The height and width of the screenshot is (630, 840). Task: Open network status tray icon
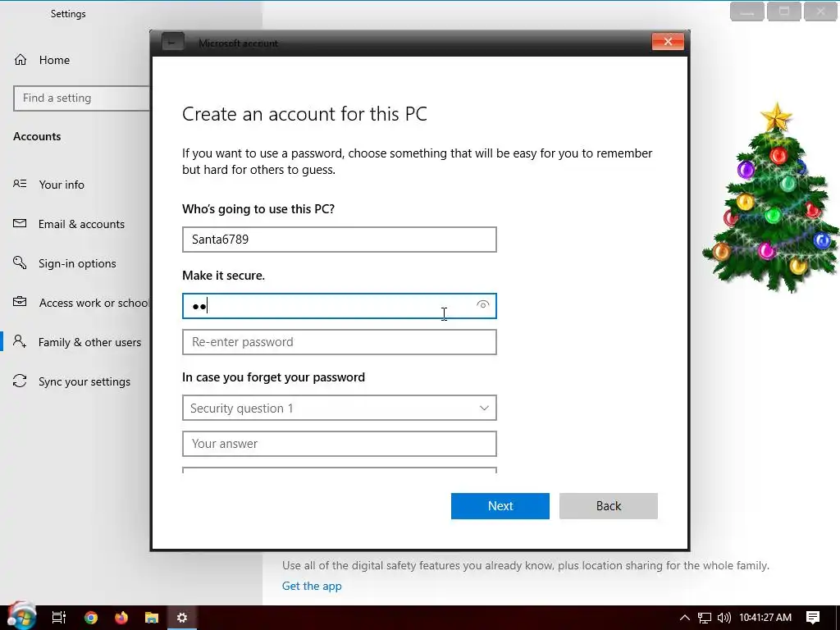coord(704,618)
